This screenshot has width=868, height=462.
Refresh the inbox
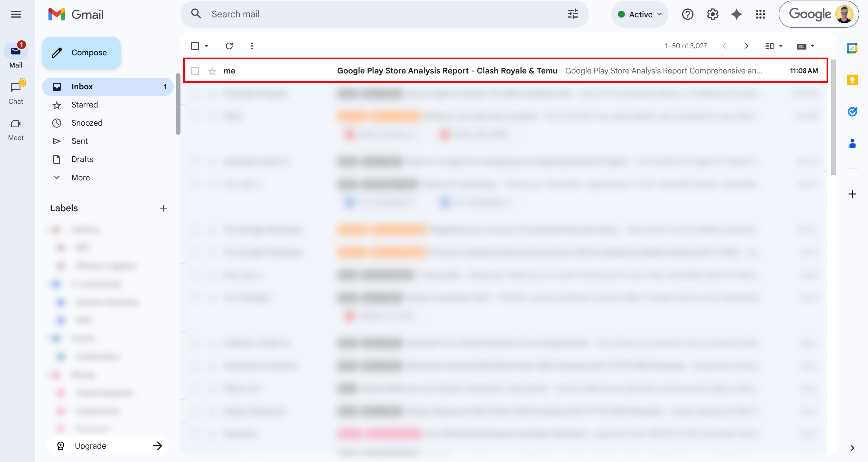coord(230,46)
